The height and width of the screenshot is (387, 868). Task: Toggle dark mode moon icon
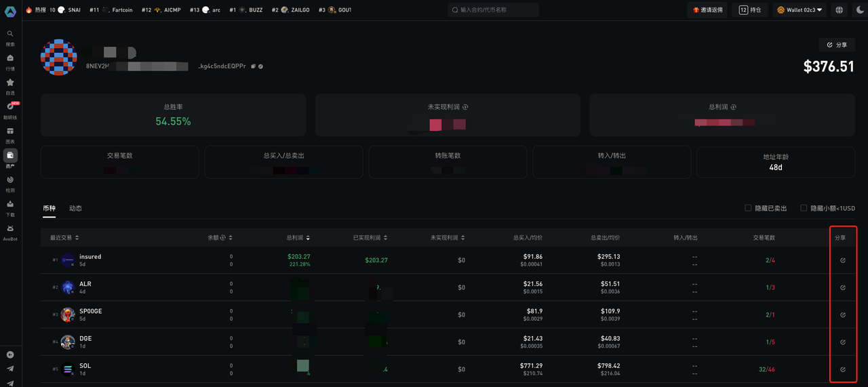[x=860, y=10]
